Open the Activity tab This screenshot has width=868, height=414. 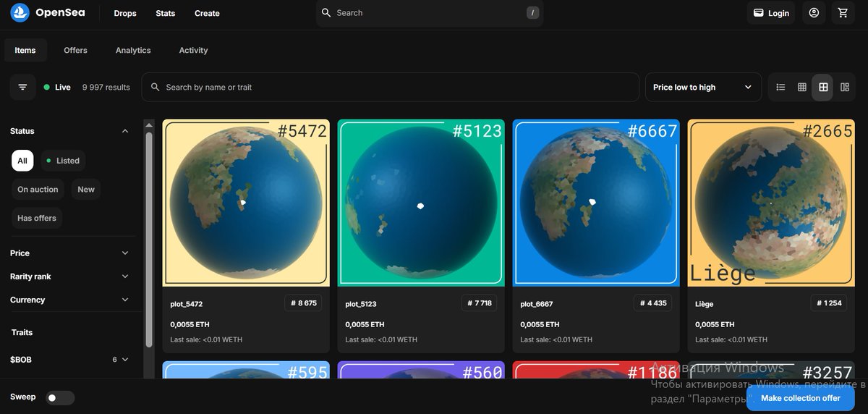pyautogui.click(x=193, y=50)
